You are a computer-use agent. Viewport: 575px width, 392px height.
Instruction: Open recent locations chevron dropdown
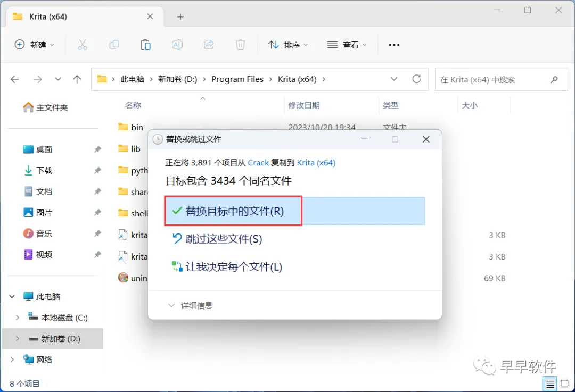58,79
